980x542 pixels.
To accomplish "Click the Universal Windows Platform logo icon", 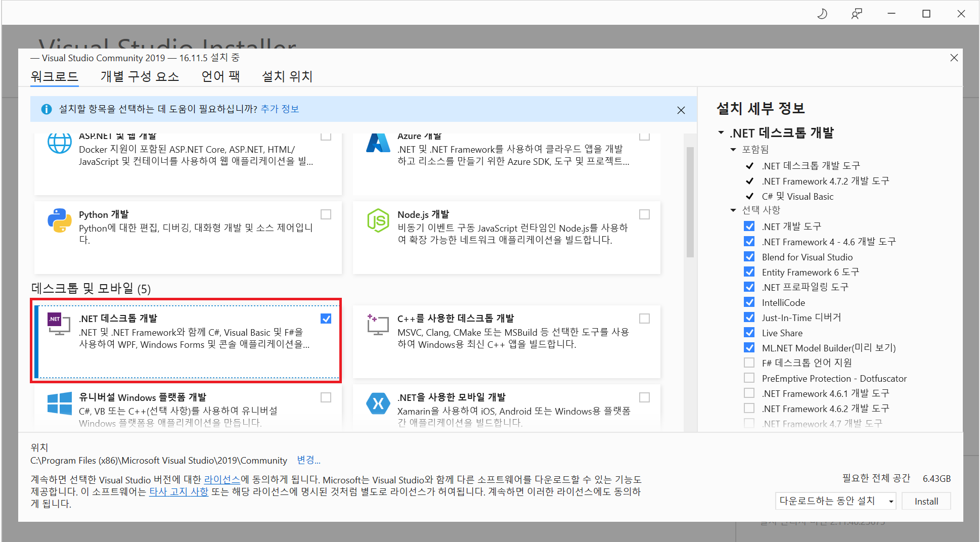I will [x=60, y=403].
